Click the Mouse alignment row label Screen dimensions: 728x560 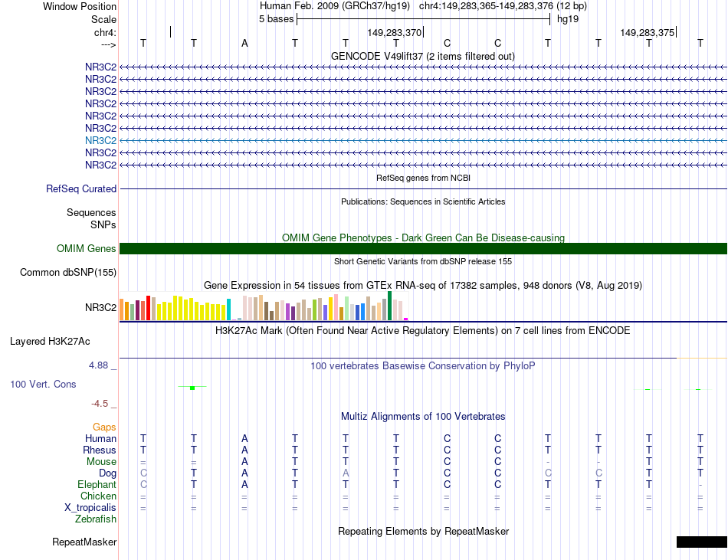(101, 462)
